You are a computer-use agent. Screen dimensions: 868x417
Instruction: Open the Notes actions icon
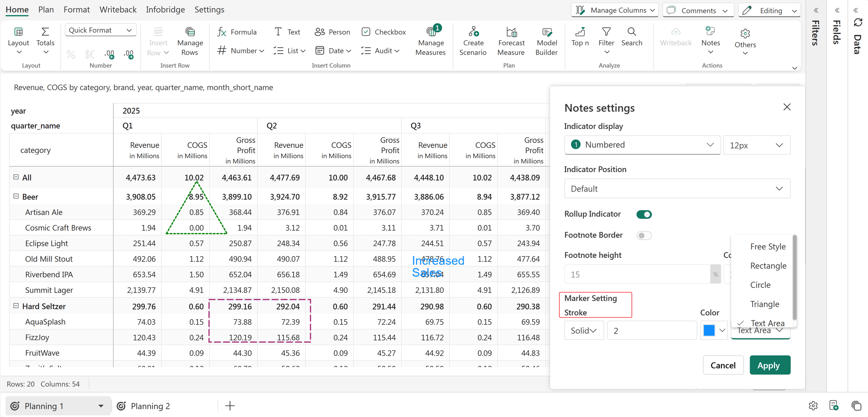pos(710,31)
